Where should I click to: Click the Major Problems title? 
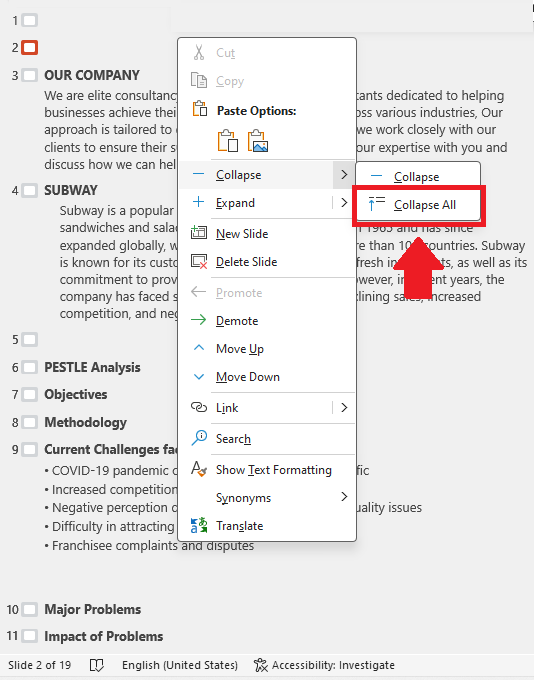pos(93,609)
